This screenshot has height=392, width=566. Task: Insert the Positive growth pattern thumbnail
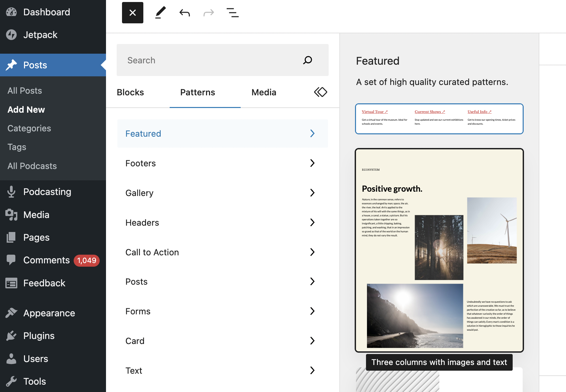(439, 250)
